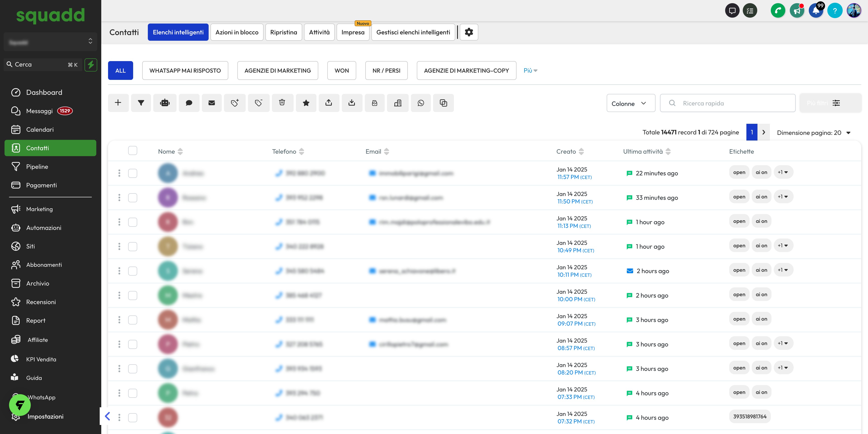The width and height of the screenshot is (868, 434).
Task: Click the WhatsApp icon in contacts toolbar
Action: [x=420, y=103]
